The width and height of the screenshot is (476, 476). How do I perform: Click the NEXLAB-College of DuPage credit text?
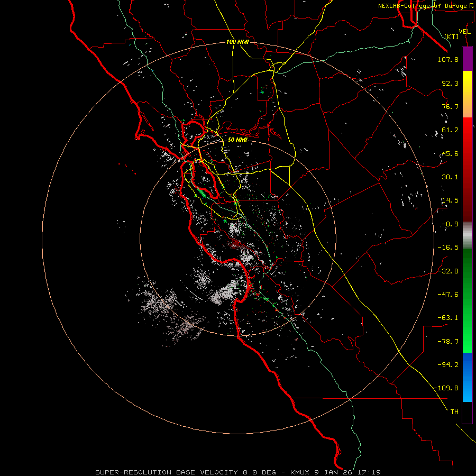(x=425, y=6)
